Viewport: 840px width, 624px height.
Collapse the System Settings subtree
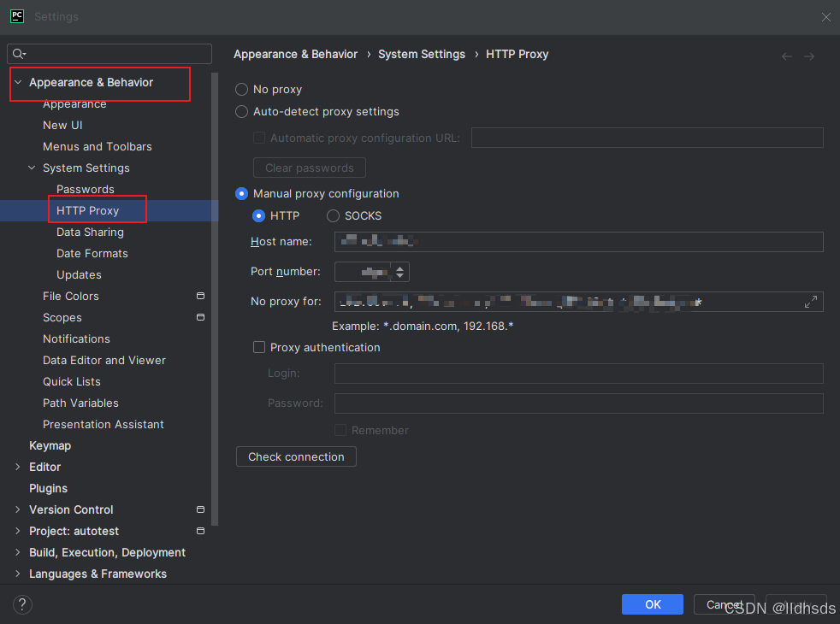point(33,168)
